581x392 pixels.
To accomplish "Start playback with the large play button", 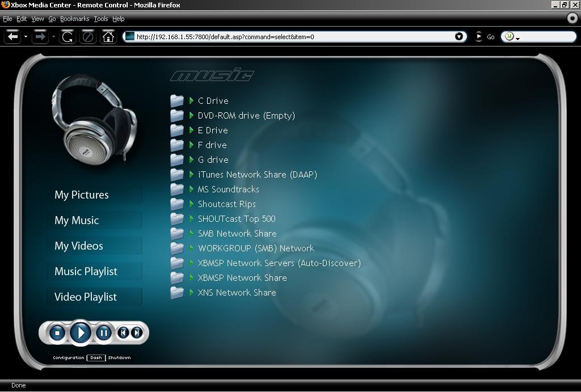I will (81, 332).
